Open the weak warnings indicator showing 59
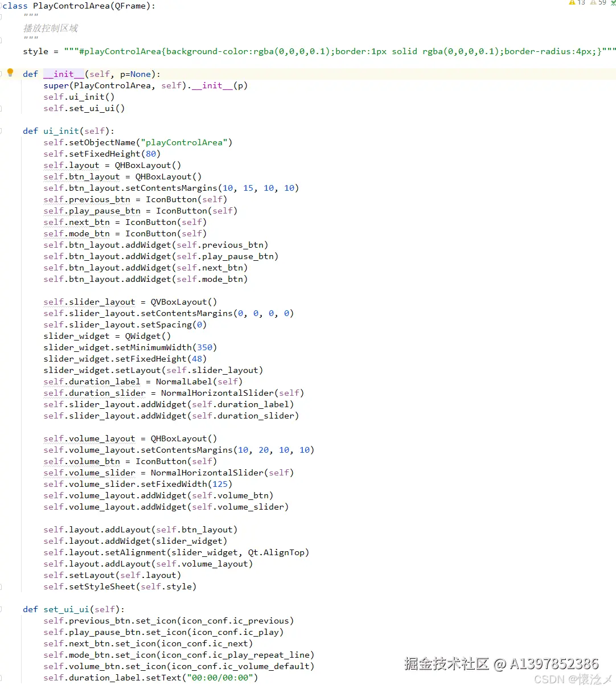Image resolution: width=616 pixels, height=689 pixels. [x=598, y=3]
